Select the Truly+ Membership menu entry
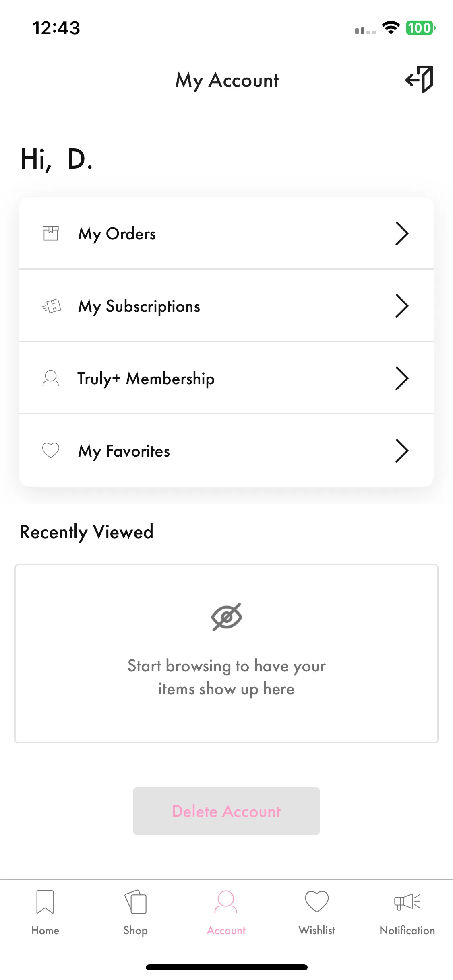Image resolution: width=453 pixels, height=980 pixels. click(x=226, y=378)
